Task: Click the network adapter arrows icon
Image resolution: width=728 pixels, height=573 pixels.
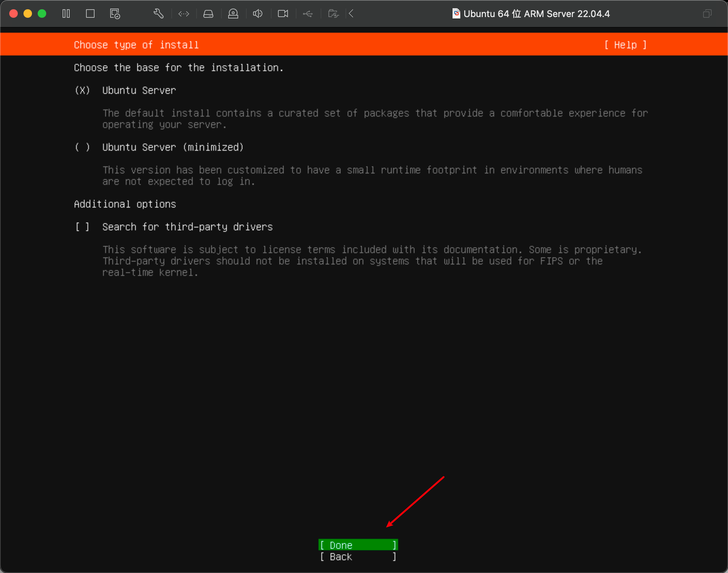Action: pyautogui.click(x=184, y=14)
